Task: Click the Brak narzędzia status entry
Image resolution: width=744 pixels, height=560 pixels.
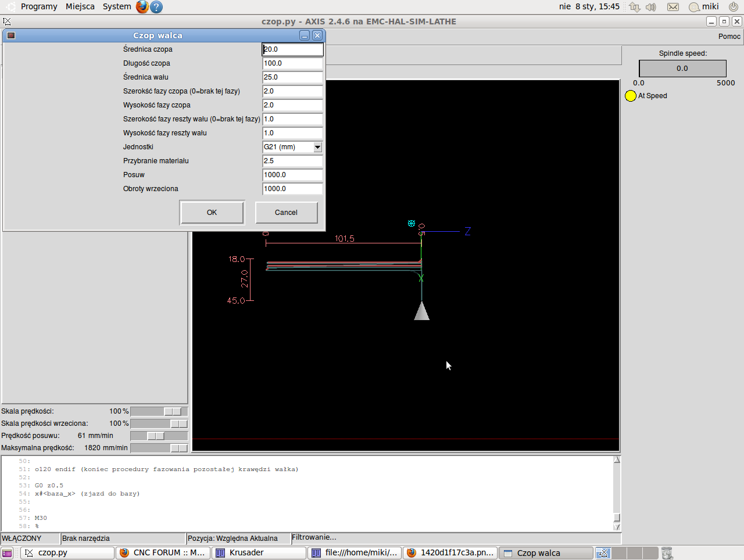Action: click(123, 539)
